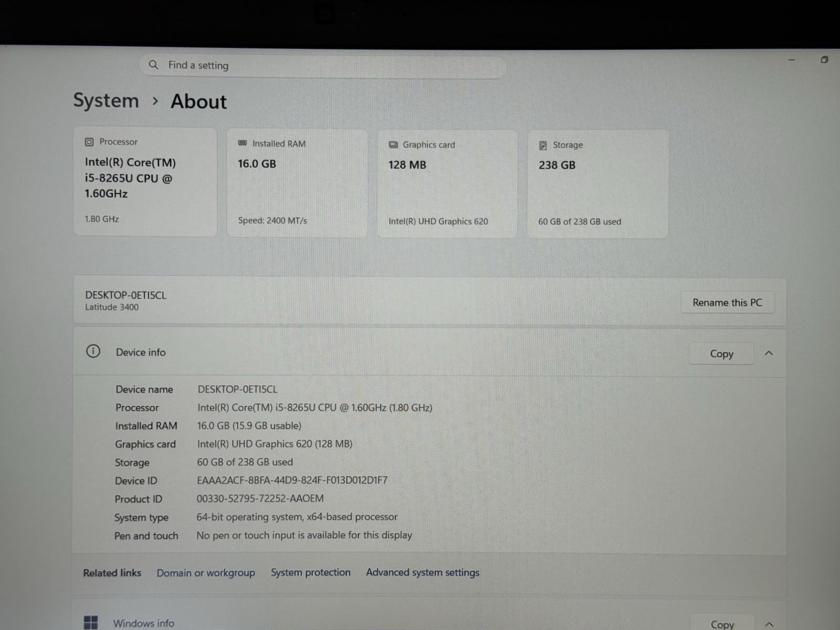The width and height of the screenshot is (840, 630).
Task: Click the Device ID value EAAA2ACF-8BFA-44D9-824F-F013D012D1F7
Action: coord(292,480)
